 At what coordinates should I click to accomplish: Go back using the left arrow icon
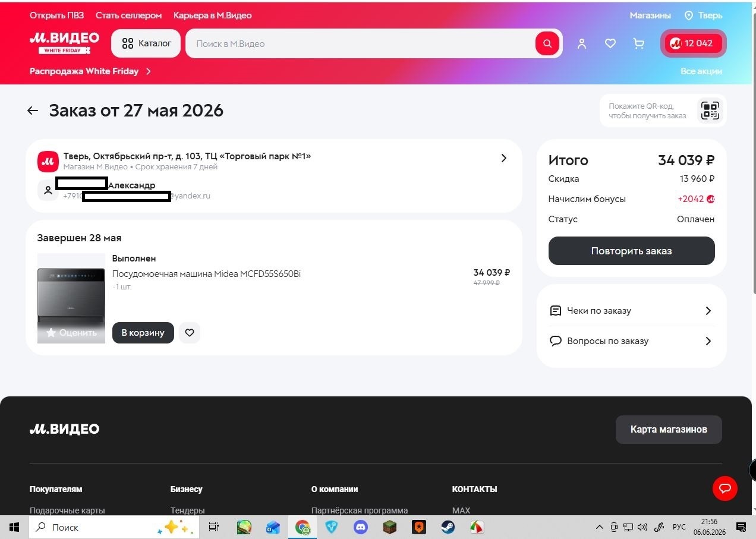pos(33,111)
